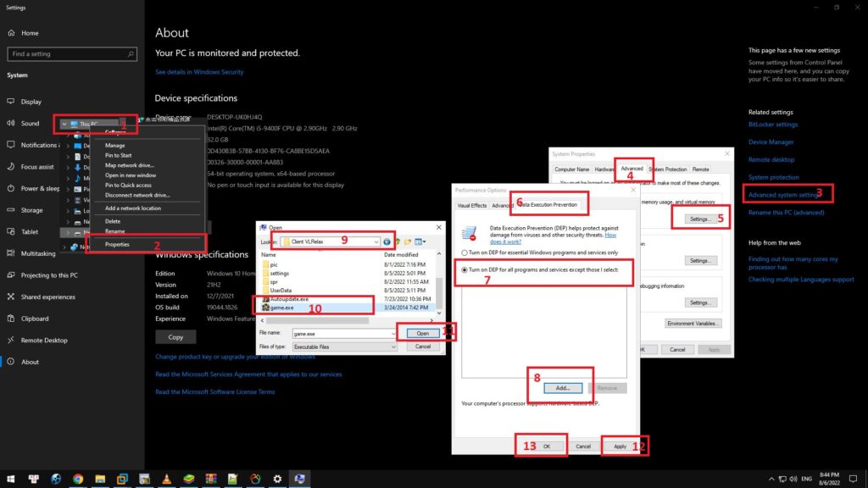868x488 pixels.
Task: Open Projecting to this PC
Action: [49, 275]
